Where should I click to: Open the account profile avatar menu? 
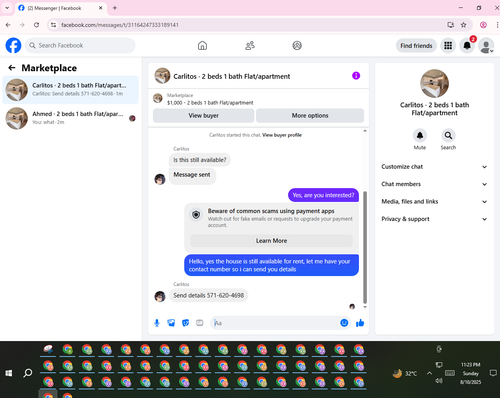click(486, 45)
